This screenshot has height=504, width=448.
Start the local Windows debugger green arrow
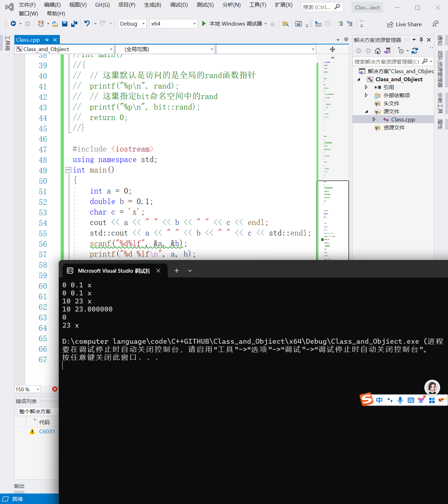(204, 23)
